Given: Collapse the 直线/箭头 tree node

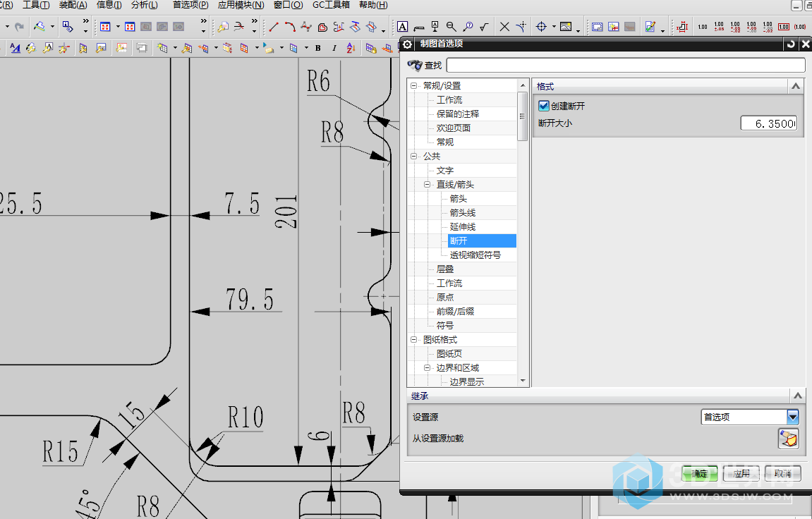Looking at the screenshot, I should (x=427, y=184).
